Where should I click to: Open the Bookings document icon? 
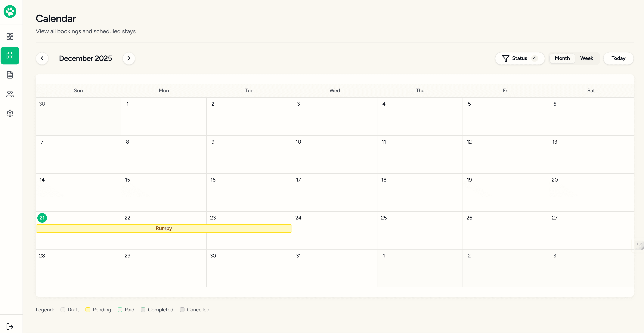(10, 75)
